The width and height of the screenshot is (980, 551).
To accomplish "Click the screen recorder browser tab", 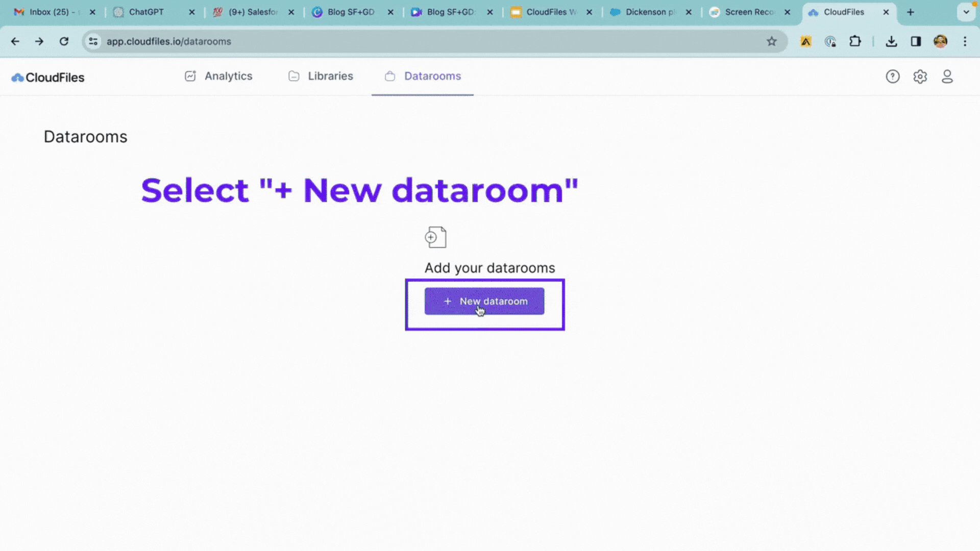I will 749,12.
